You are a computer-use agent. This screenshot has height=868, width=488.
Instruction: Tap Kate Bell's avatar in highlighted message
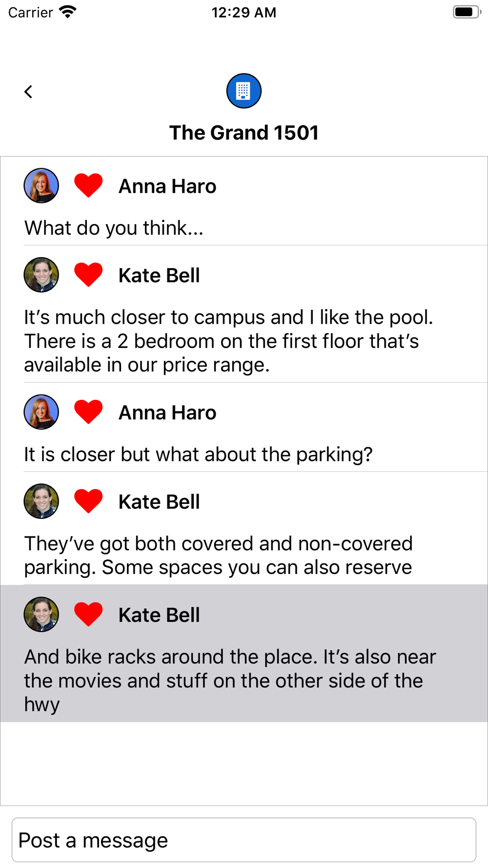(x=41, y=615)
